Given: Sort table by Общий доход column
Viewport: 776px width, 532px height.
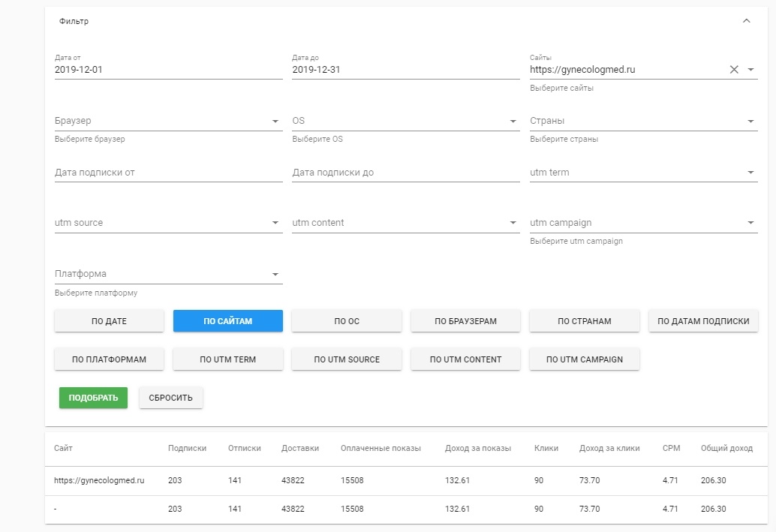Looking at the screenshot, I should 726,448.
